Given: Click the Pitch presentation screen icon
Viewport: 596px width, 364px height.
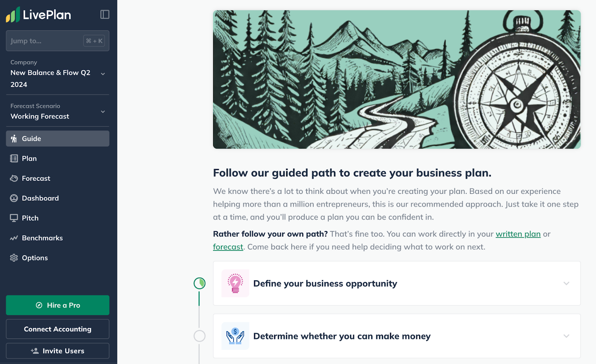Looking at the screenshot, I should pos(14,218).
